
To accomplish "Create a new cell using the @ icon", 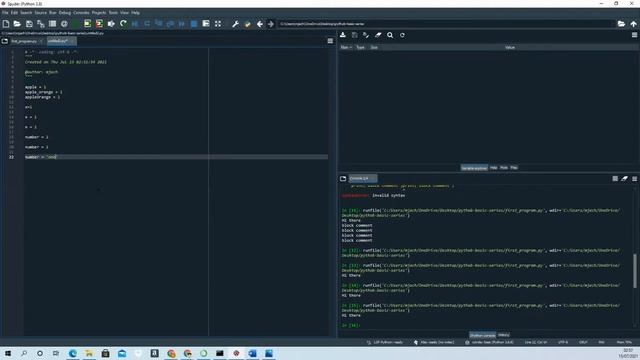I will [64, 24].
